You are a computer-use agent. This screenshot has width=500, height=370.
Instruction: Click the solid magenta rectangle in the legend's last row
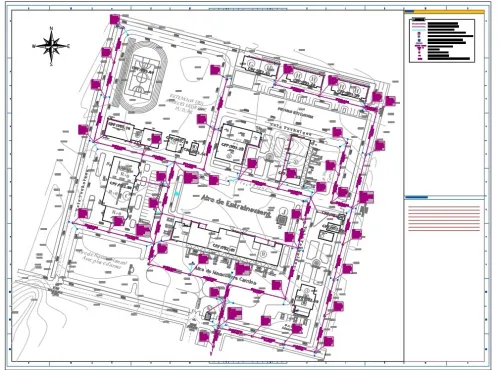[x=420, y=59]
